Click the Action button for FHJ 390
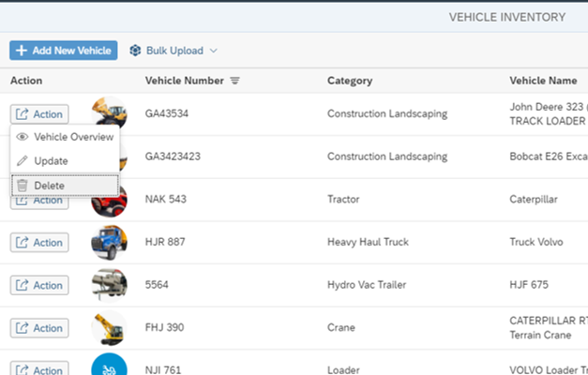 pos(39,328)
